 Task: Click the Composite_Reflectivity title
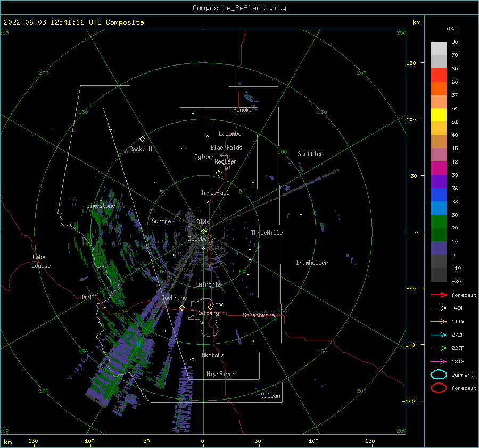[240, 8]
